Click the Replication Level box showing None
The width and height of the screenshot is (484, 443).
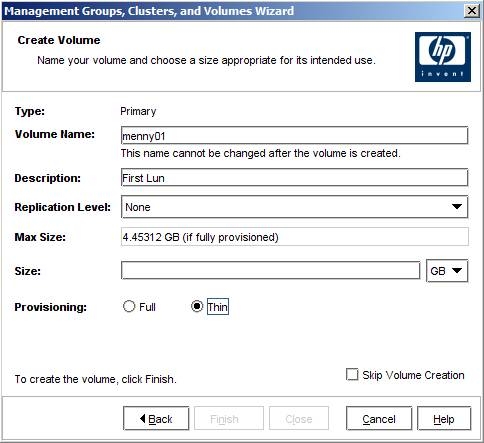[x=294, y=207]
